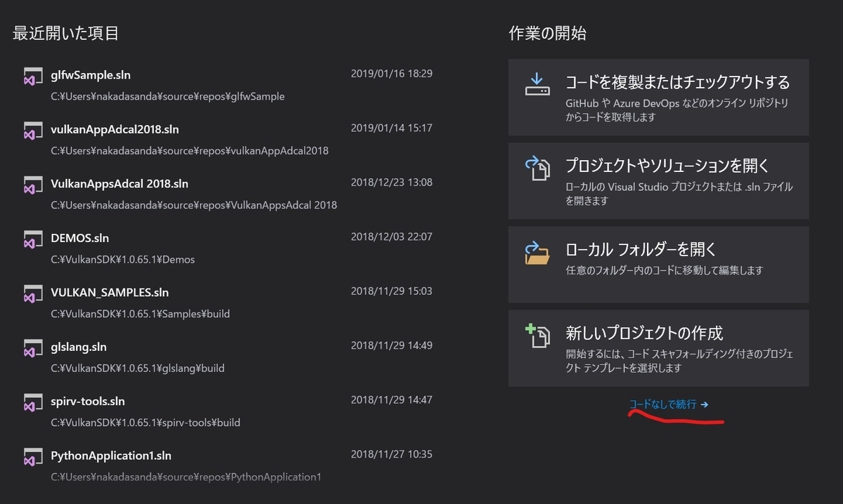Click the date 2018/11/29 14:49

click(391, 345)
